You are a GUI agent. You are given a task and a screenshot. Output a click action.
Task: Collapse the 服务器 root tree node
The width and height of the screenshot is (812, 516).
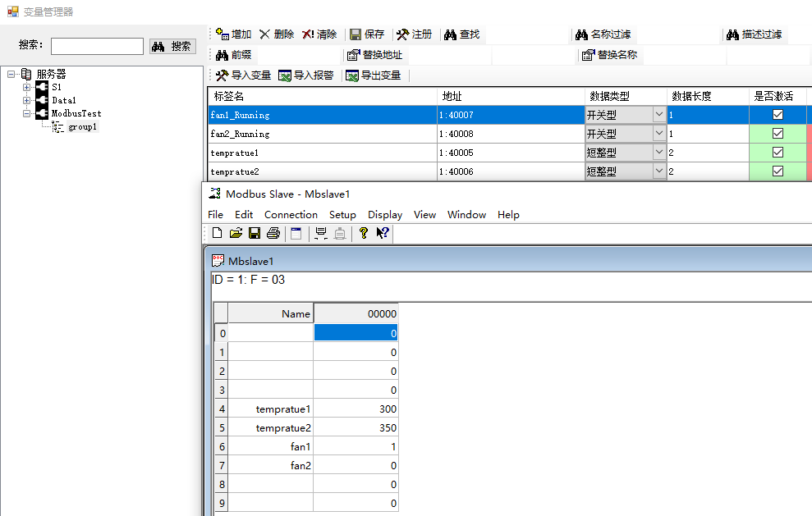(x=11, y=74)
